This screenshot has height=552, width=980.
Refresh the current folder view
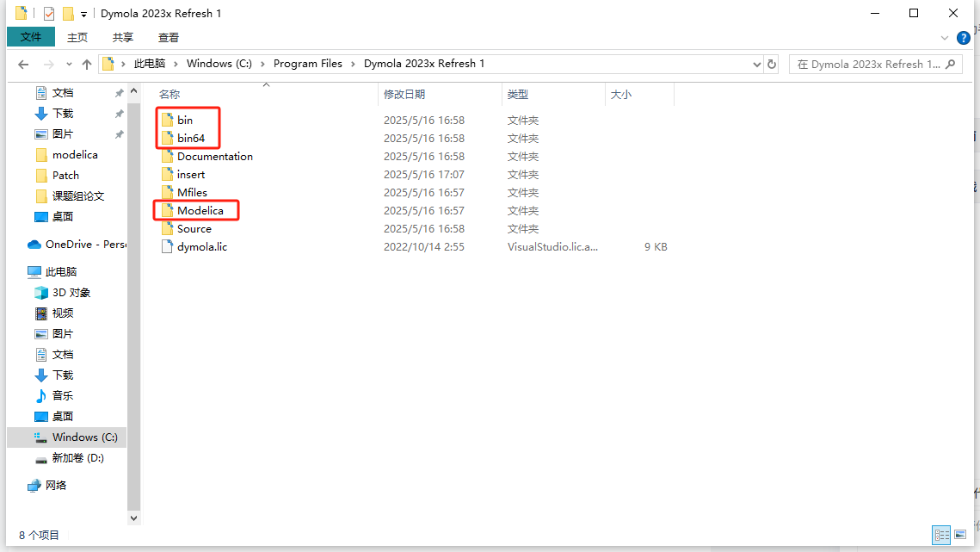point(772,64)
